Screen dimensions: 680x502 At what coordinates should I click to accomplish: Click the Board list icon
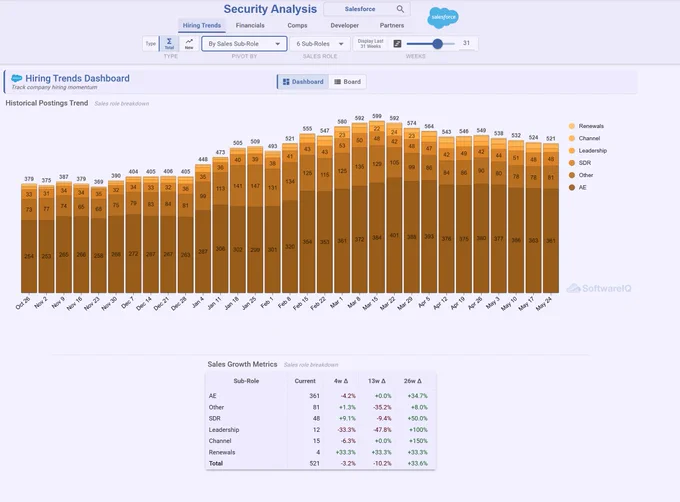pyautogui.click(x=337, y=81)
